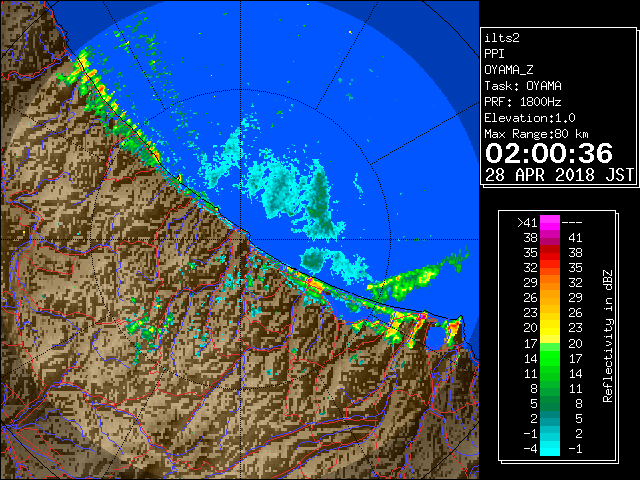
Task: Click the '-4' legend label
Action: (x=530, y=449)
